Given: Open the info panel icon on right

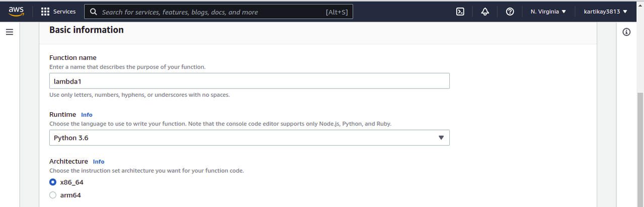Looking at the screenshot, I should (x=626, y=32).
